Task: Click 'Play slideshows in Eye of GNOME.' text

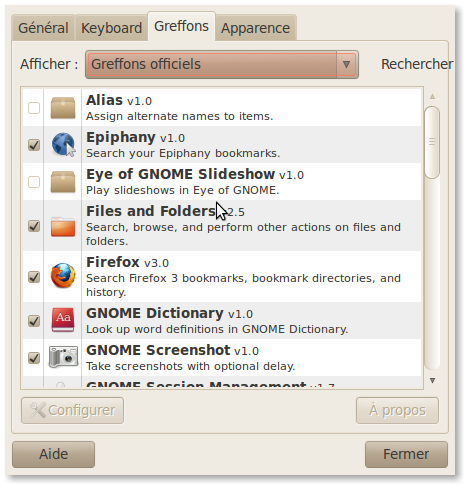Action: [x=183, y=190]
